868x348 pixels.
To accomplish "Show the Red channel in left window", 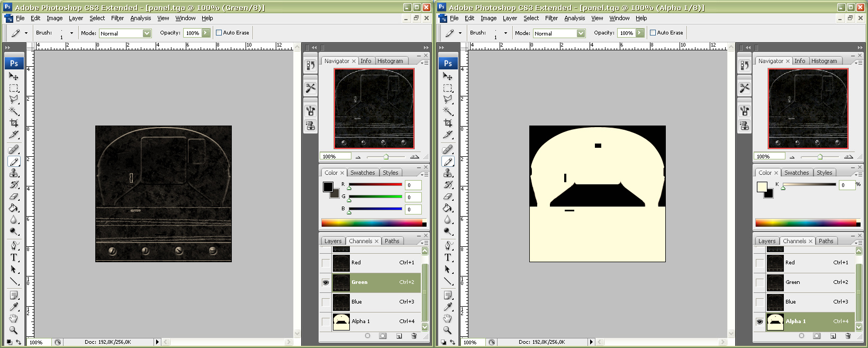I will 325,263.
